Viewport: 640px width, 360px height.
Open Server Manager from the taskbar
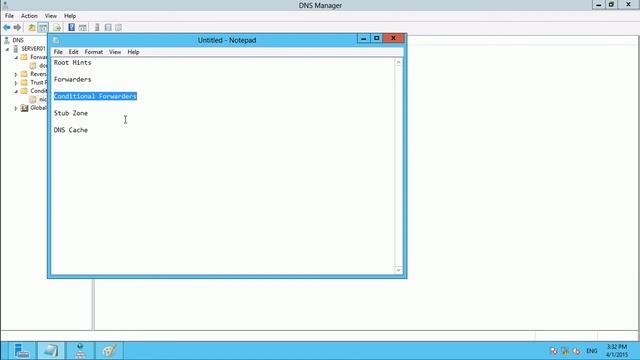click(21, 351)
